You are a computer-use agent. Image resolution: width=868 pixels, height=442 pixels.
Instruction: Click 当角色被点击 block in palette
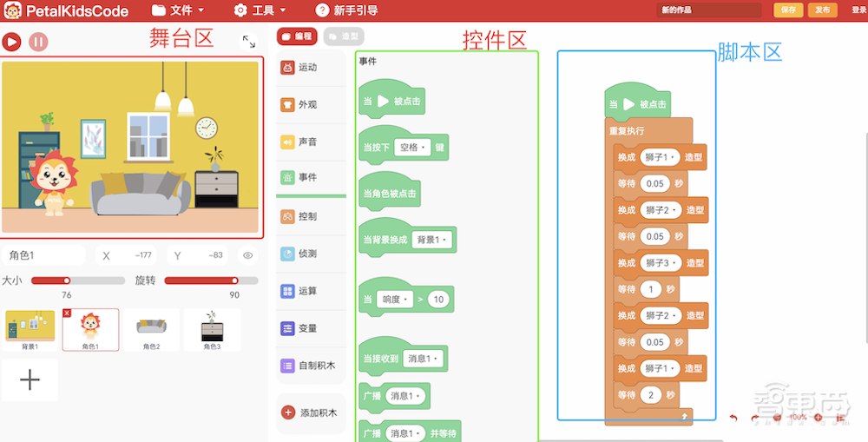(390, 191)
